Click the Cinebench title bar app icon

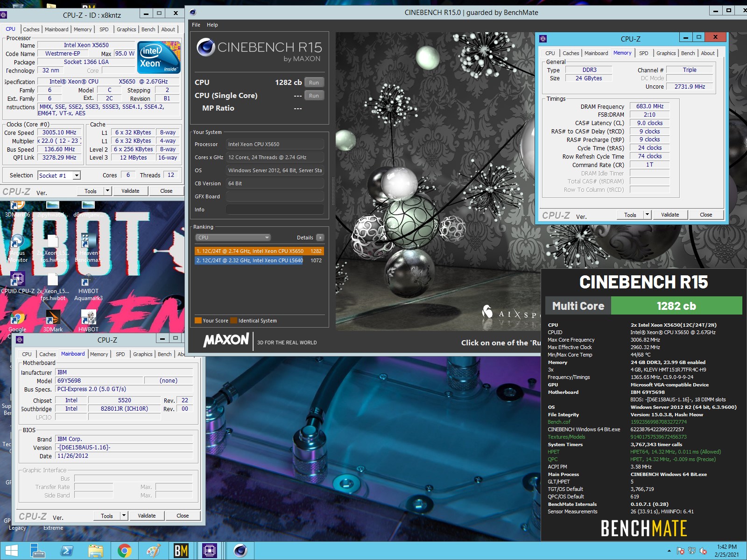tap(193, 13)
